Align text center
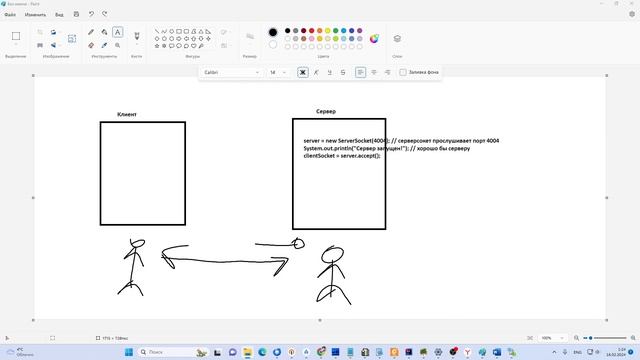 pos(374,72)
